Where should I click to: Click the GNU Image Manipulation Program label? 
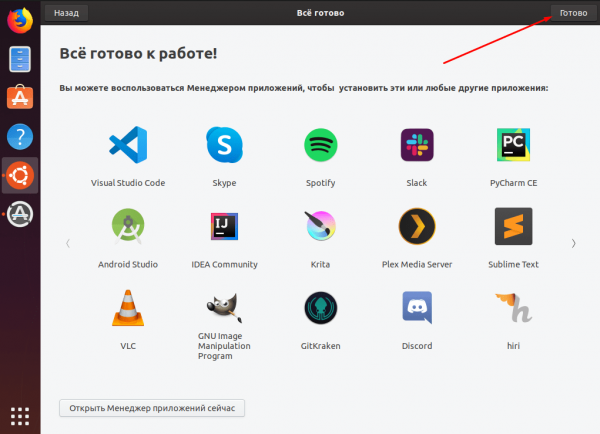pyautogui.click(x=224, y=346)
